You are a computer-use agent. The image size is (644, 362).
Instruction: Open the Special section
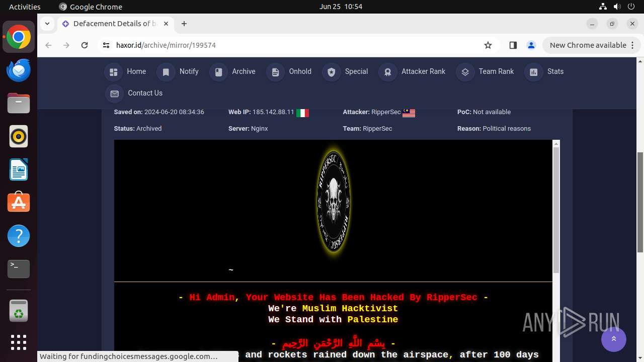click(356, 71)
